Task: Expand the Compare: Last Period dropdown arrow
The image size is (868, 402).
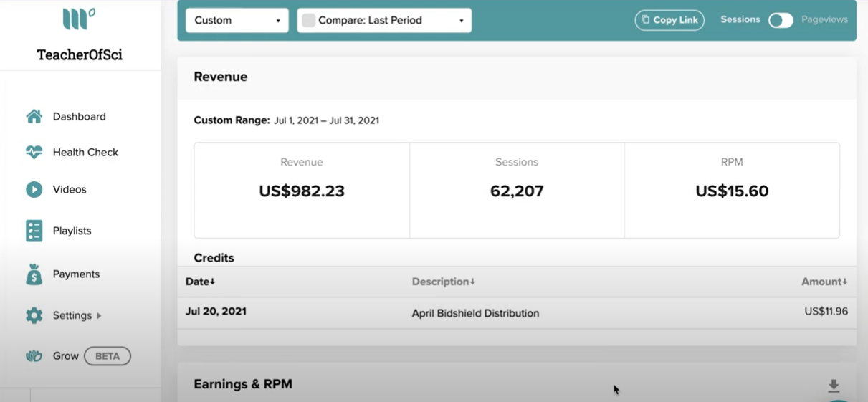Action: 461,21
